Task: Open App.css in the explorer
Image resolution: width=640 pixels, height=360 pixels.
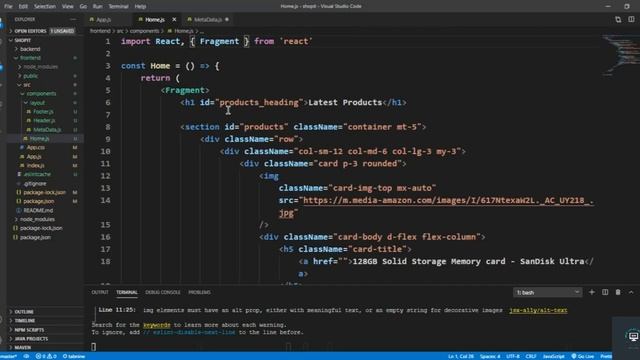Action: 36,147
